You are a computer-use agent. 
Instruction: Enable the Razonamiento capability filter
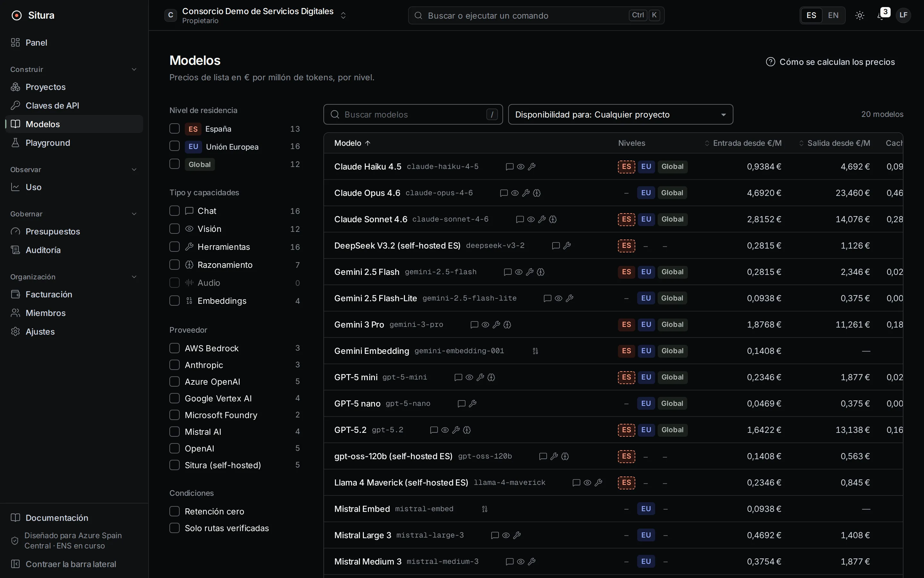tap(175, 265)
